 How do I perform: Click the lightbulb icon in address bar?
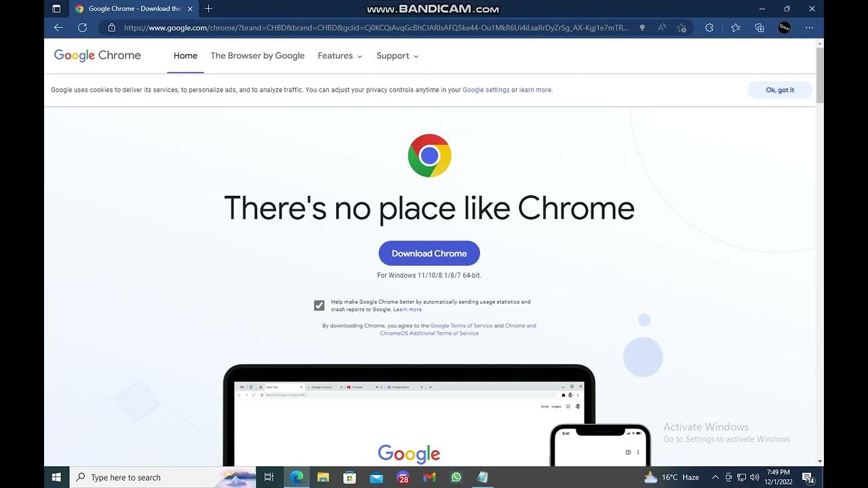pos(642,28)
